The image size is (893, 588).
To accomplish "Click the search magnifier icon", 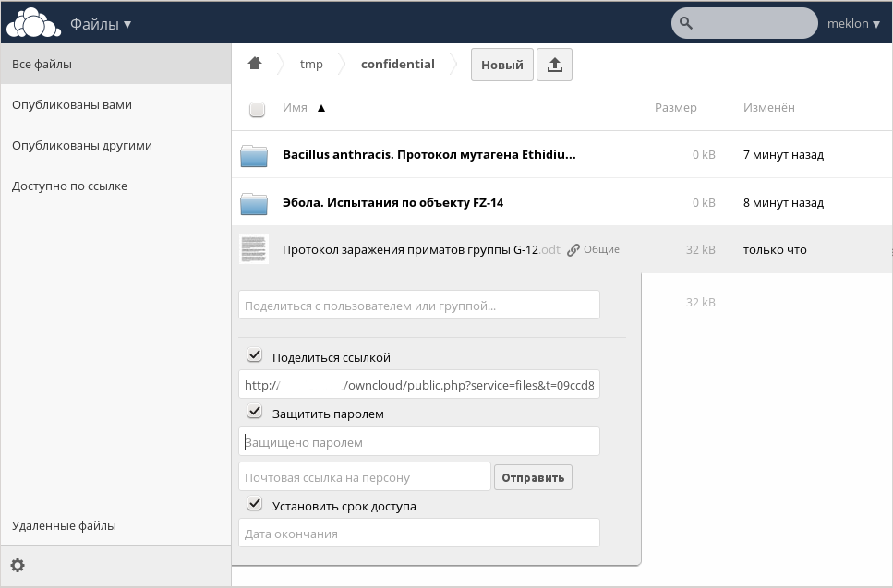I will point(688,23).
